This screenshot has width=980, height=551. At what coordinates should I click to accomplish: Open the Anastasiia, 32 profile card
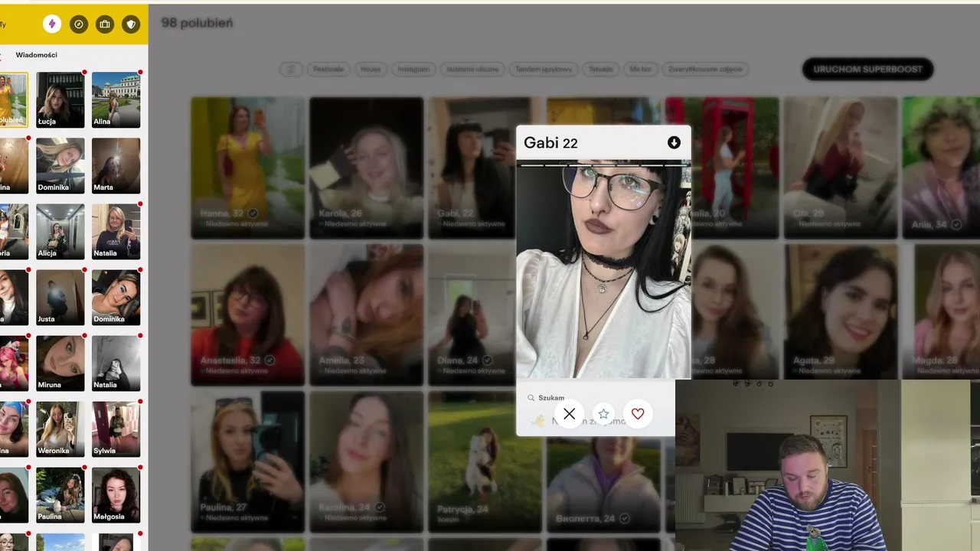(248, 315)
